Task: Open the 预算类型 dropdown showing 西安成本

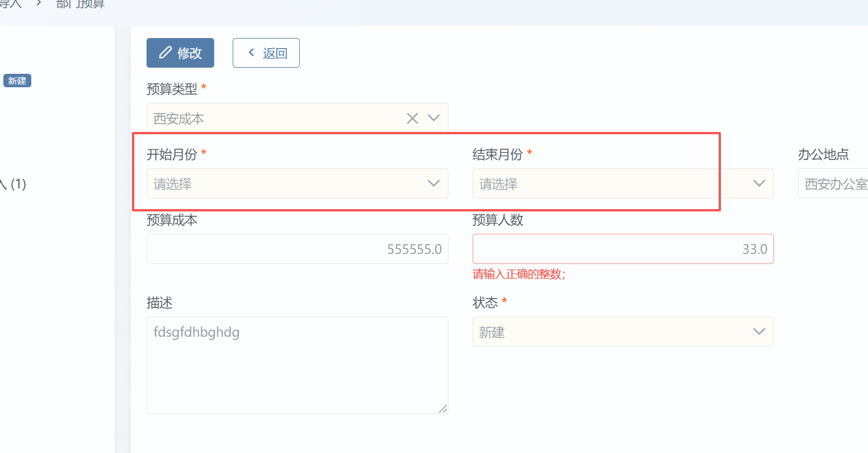Action: (x=274, y=118)
